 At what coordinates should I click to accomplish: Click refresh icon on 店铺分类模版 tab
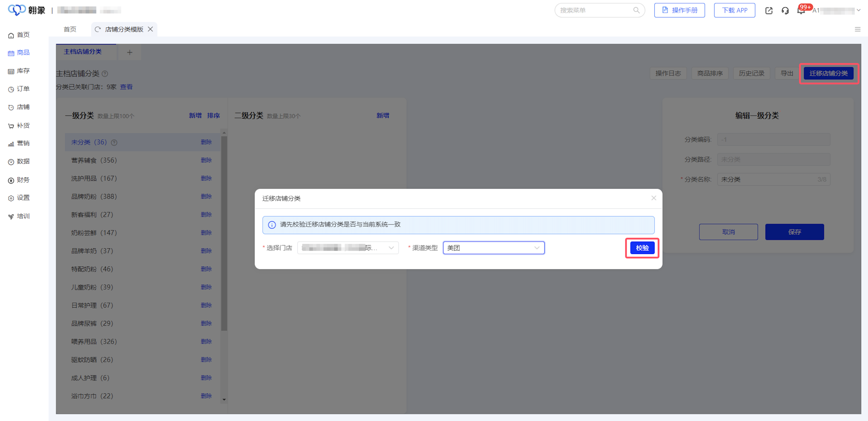(x=98, y=29)
